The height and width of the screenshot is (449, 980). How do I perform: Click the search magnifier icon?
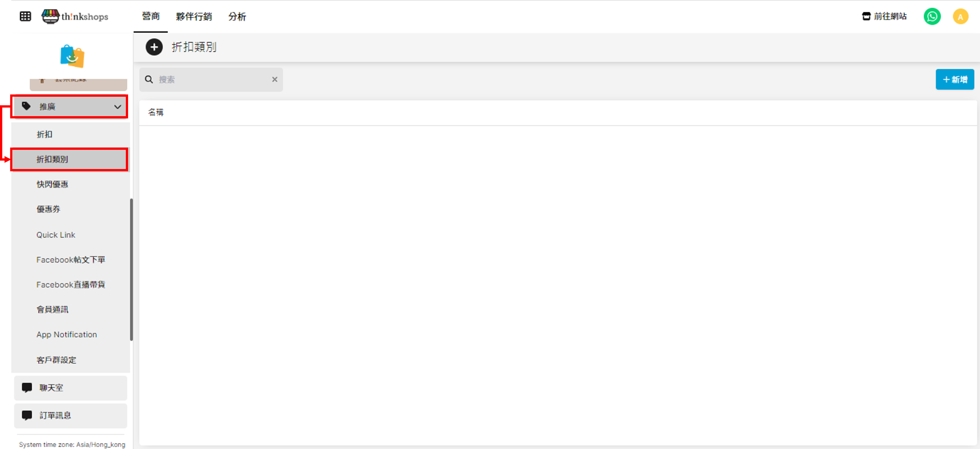click(149, 80)
